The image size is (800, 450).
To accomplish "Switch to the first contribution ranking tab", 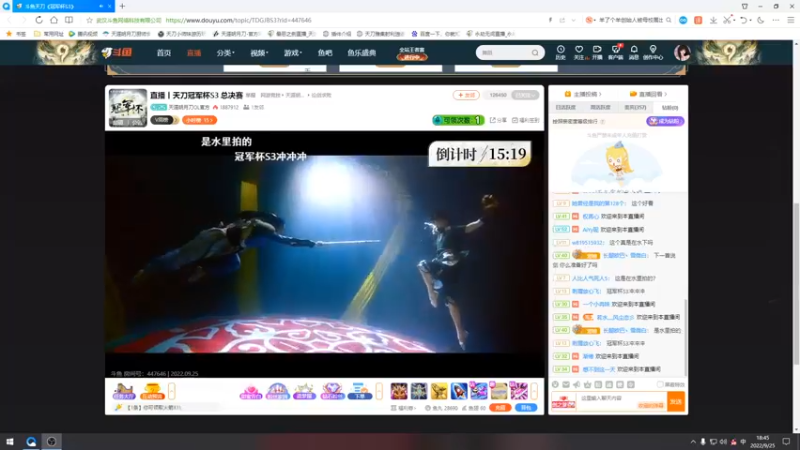I will tap(565, 107).
